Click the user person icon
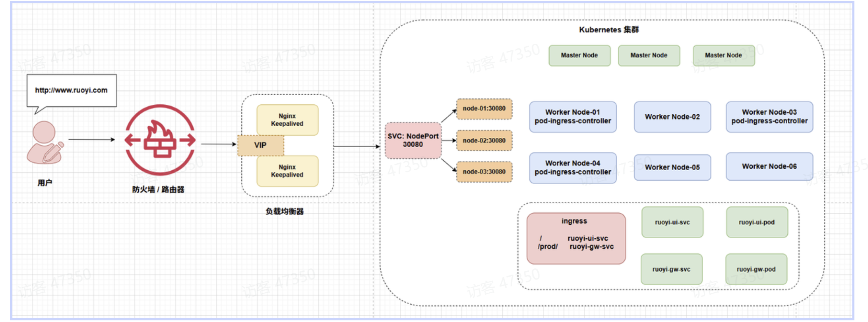The image size is (868, 322). tap(44, 142)
